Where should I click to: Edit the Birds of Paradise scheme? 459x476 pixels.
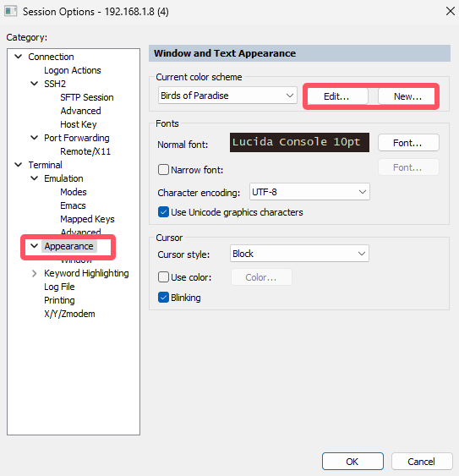tap(336, 96)
